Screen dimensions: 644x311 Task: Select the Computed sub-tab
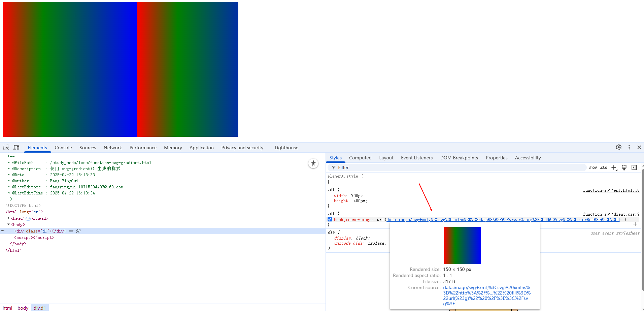360,158
